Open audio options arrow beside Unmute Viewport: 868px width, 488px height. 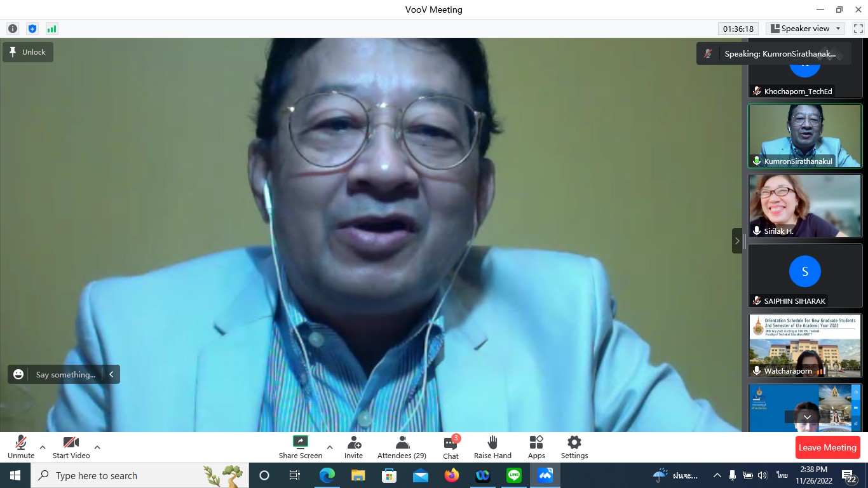point(43,447)
